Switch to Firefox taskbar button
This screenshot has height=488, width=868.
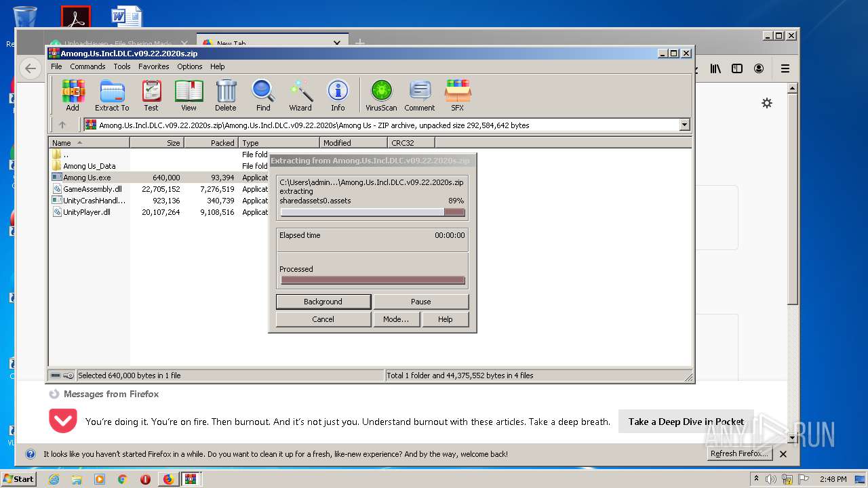[168, 479]
